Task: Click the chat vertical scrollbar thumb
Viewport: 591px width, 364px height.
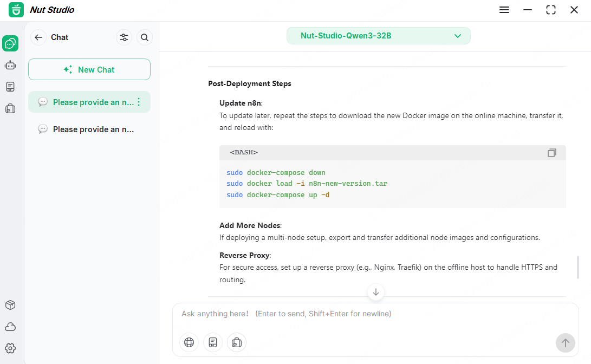Action: click(x=578, y=267)
